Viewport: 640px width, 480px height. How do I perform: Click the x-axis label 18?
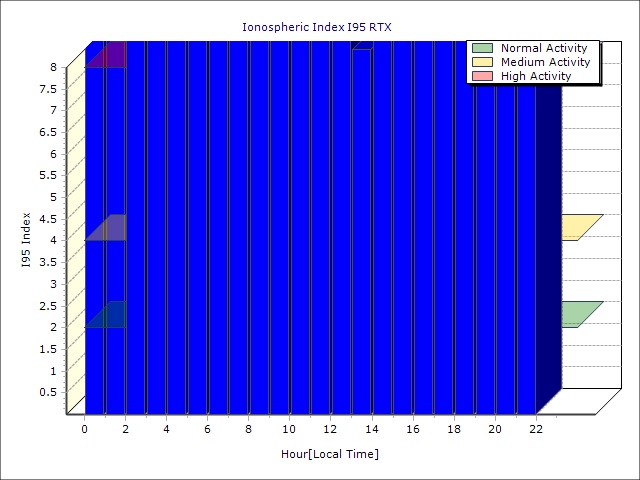(454, 429)
